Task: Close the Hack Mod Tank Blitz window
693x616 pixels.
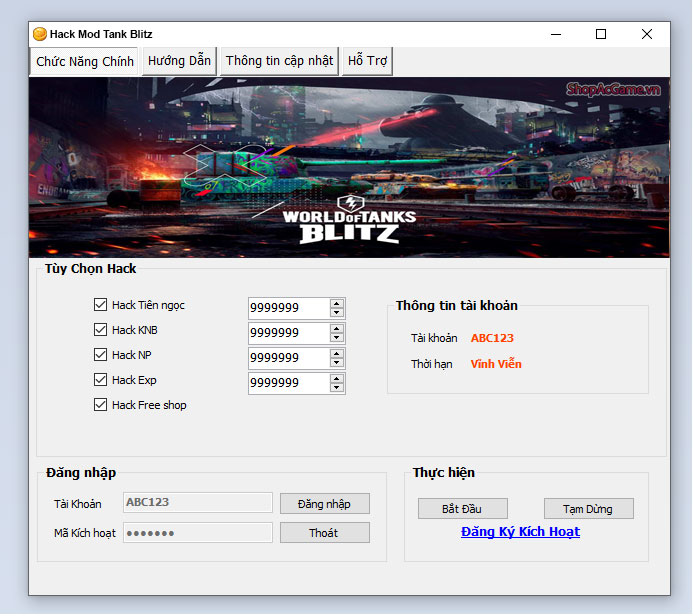Action: 647,34
